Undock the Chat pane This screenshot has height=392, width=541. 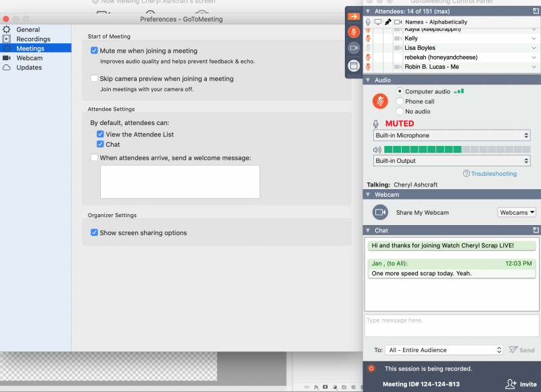pos(536,230)
